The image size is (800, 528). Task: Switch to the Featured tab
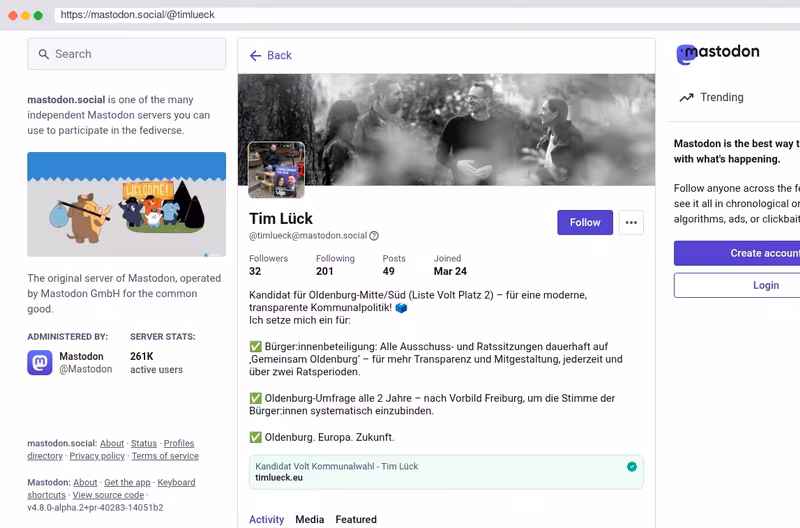356,519
